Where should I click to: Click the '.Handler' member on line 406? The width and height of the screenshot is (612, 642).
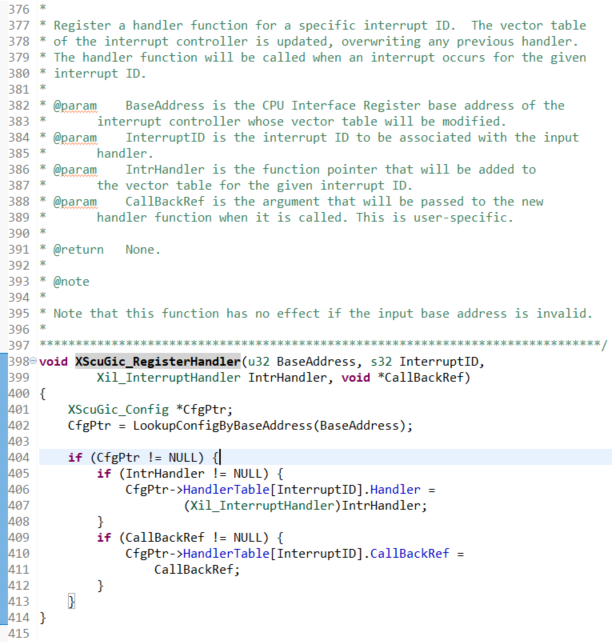pos(395,489)
